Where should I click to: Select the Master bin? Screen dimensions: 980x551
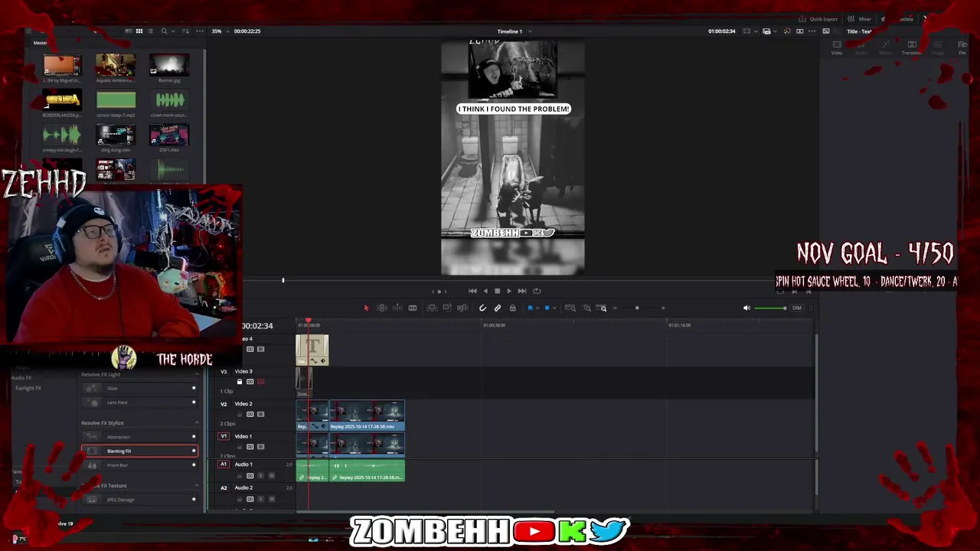[x=40, y=43]
